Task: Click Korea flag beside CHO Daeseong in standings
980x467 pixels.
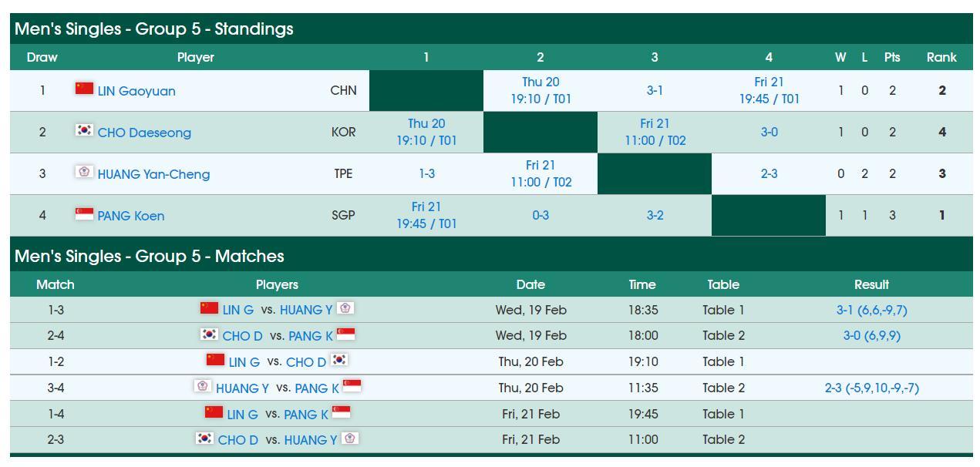Action: pos(84,130)
